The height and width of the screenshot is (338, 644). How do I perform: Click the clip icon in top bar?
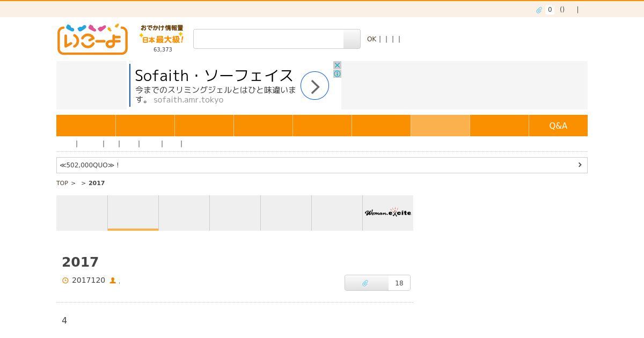pyautogui.click(x=539, y=10)
